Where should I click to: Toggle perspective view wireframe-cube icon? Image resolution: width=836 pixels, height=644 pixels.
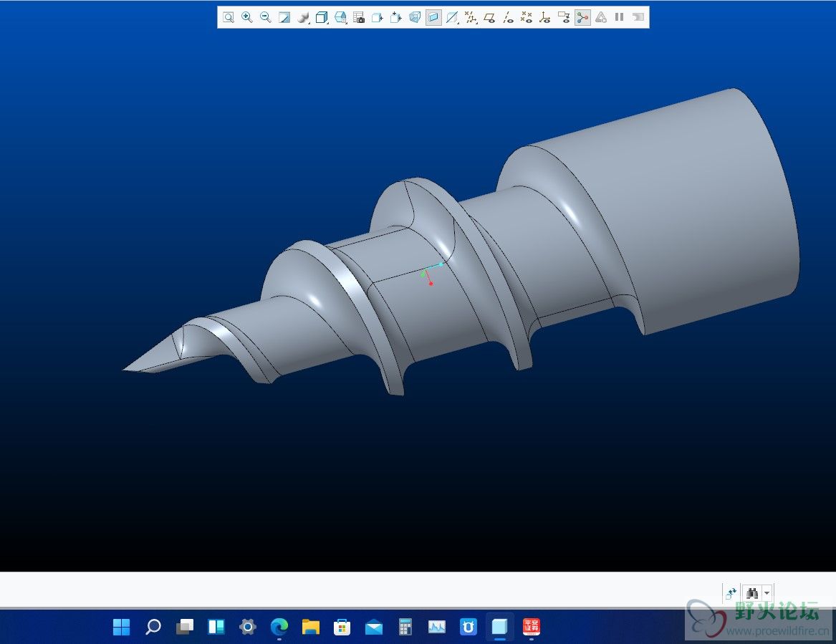pyautogui.click(x=415, y=18)
